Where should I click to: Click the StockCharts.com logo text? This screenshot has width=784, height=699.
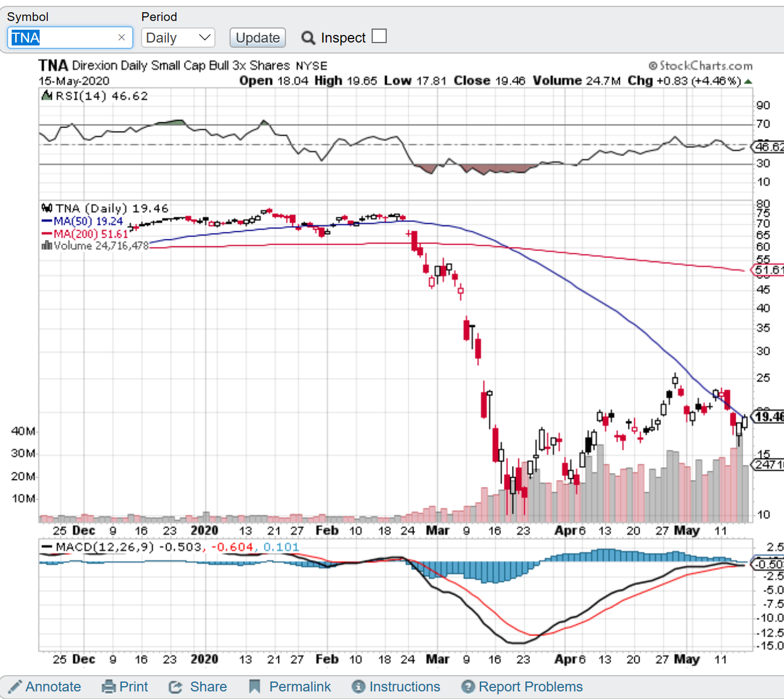(x=700, y=66)
